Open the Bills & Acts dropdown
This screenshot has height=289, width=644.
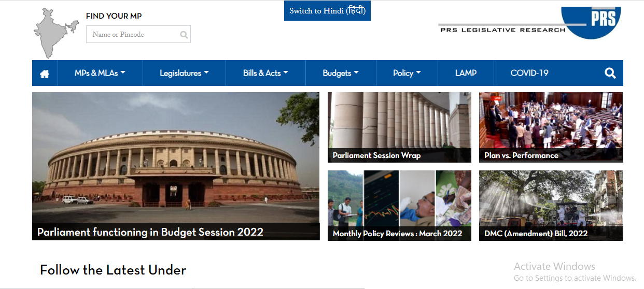[x=265, y=73]
